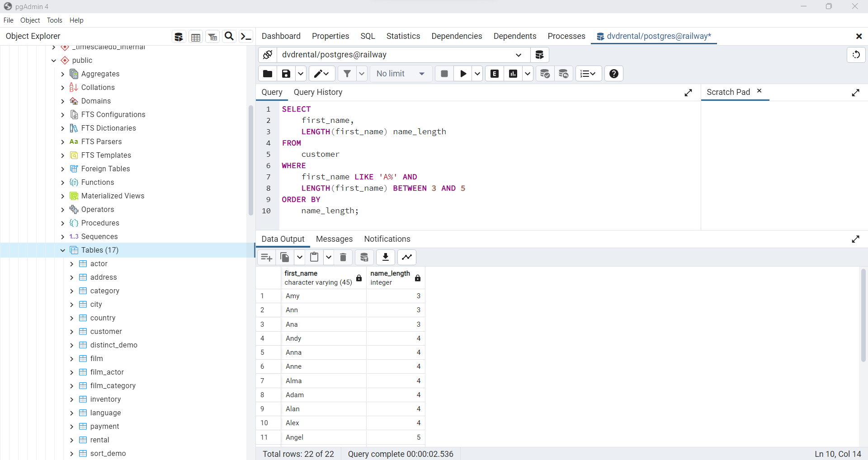Switch to the Dashboard tab
868x460 pixels.
281,36
